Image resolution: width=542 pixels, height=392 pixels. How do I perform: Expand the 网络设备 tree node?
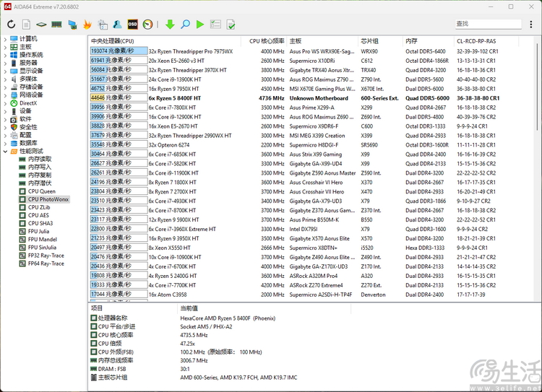pyautogui.click(x=5, y=95)
